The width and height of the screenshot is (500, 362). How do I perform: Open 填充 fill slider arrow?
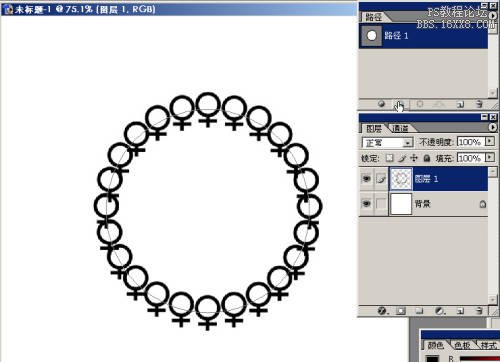(490, 157)
